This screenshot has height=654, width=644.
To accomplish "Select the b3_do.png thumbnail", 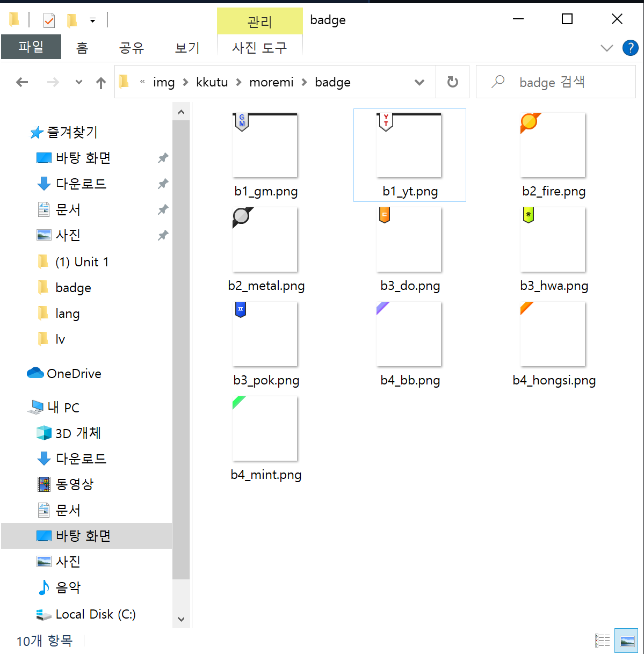I will (409, 239).
